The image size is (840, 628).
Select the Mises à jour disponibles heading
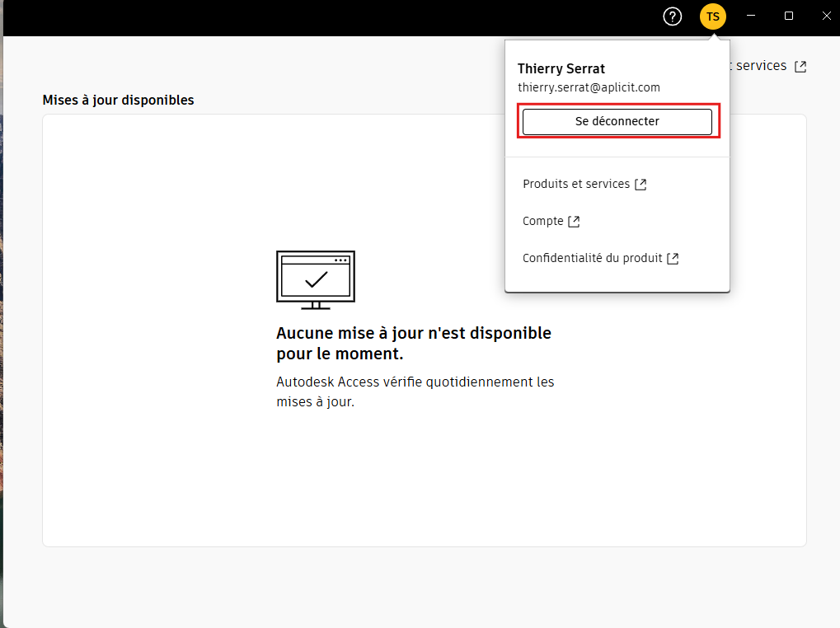coord(118,100)
